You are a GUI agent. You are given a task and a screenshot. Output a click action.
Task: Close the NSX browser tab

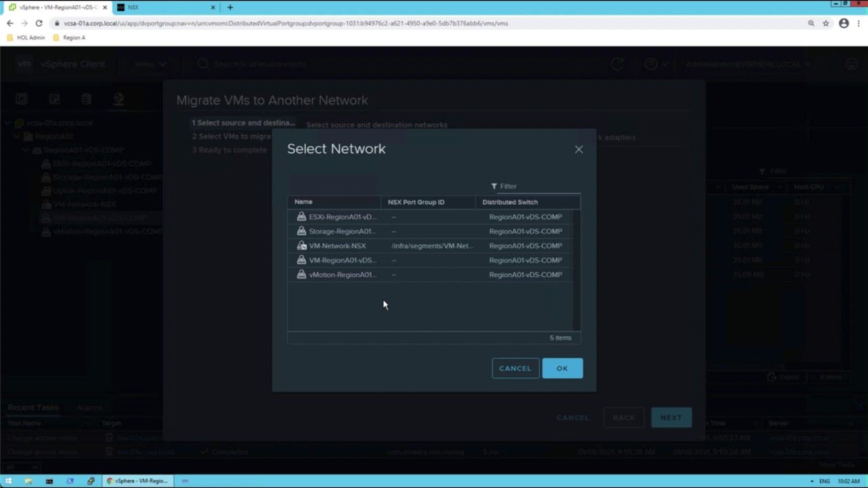tap(213, 7)
